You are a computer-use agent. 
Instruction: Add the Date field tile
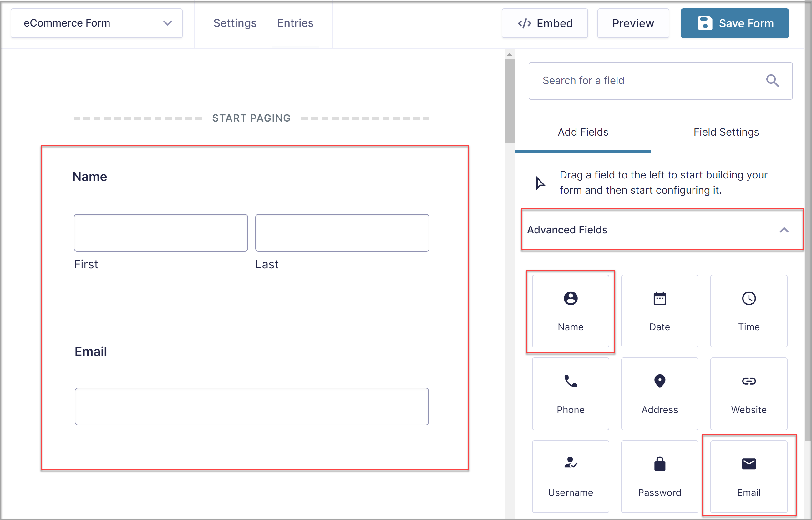point(659,311)
